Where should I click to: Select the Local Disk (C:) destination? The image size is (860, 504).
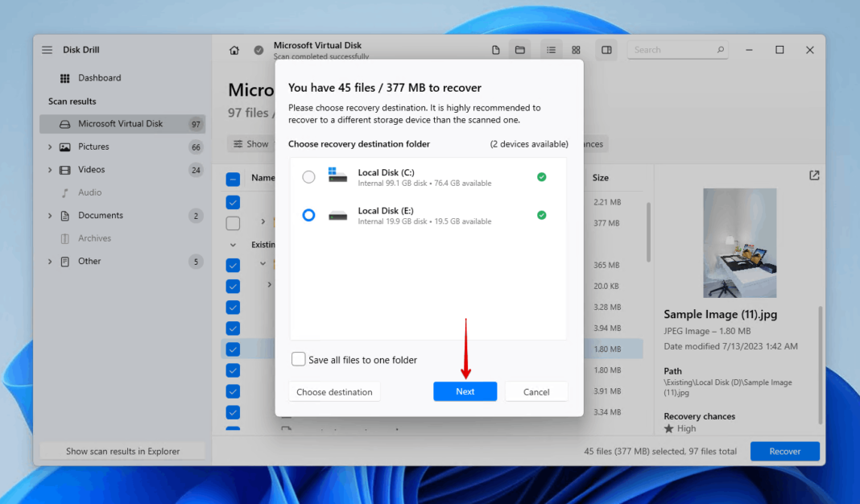pyautogui.click(x=308, y=177)
